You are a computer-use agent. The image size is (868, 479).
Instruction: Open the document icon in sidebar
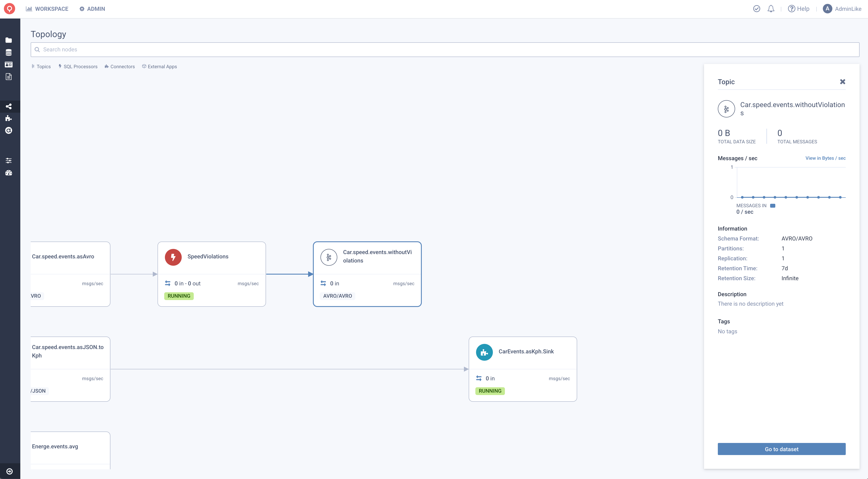tap(9, 77)
